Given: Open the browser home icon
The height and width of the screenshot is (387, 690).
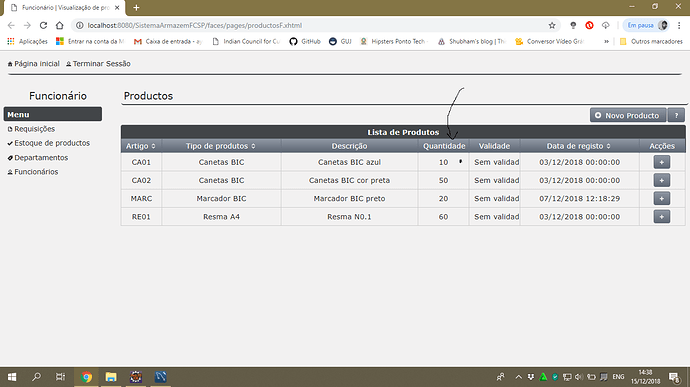Looking at the screenshot, I should [x=60, y=26].
